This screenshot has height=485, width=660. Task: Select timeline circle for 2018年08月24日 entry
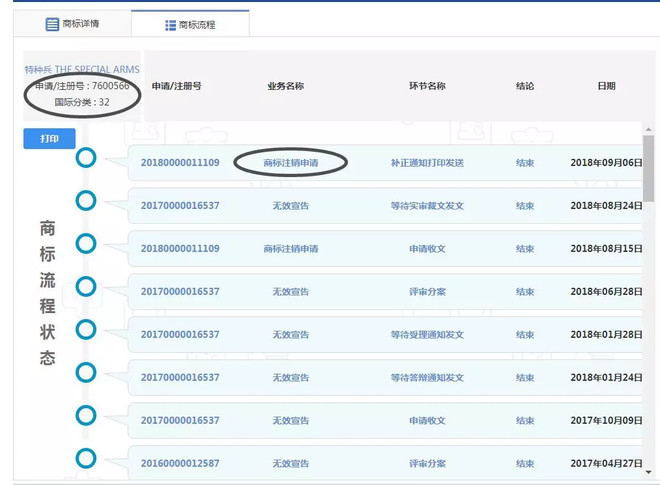pyautogui.click(x=86, y=201)
